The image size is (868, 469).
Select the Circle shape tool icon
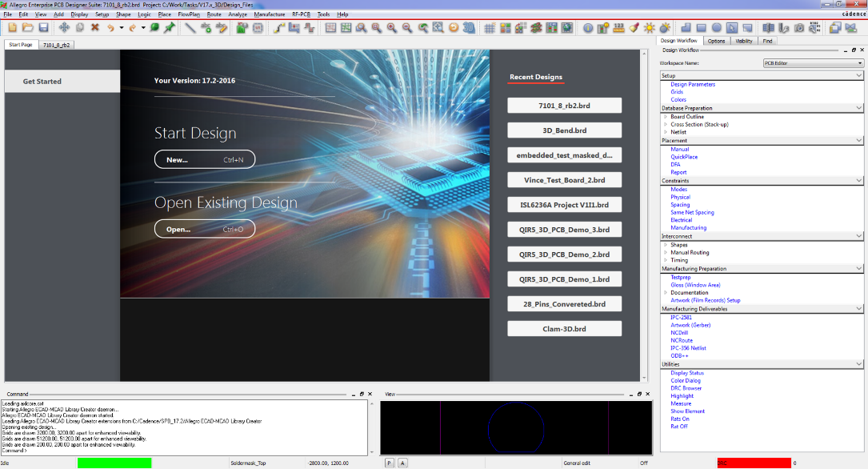(716, 28)
